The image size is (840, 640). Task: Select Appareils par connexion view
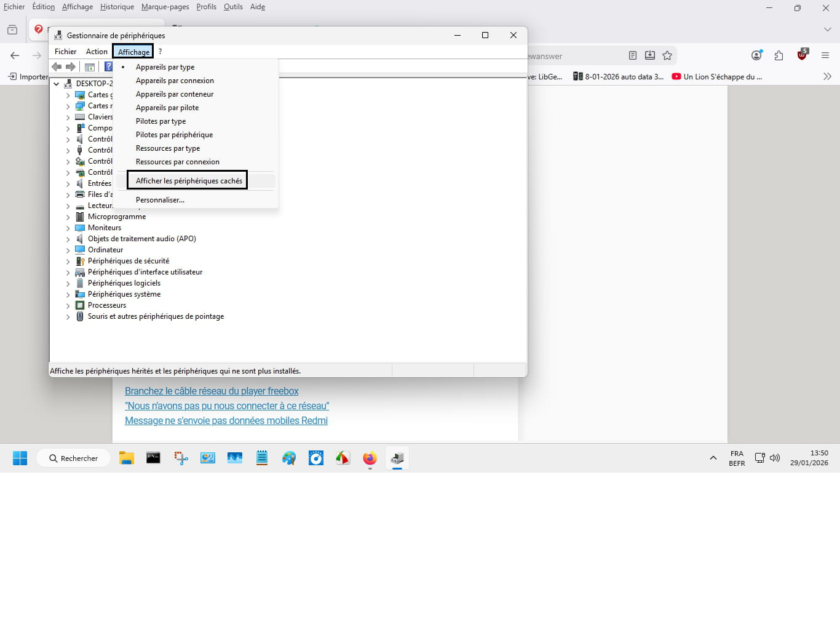175,81
